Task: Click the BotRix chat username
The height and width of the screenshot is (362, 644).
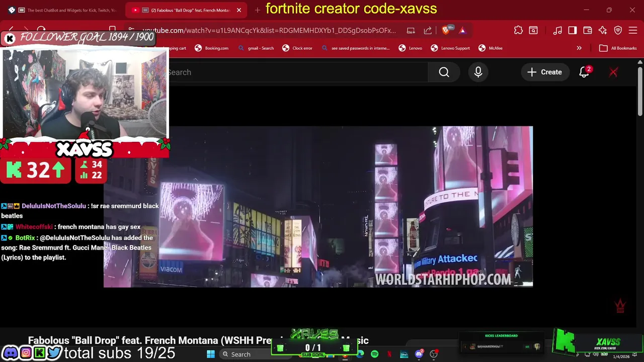Action: pyautogui.click(x=25, y=238)
